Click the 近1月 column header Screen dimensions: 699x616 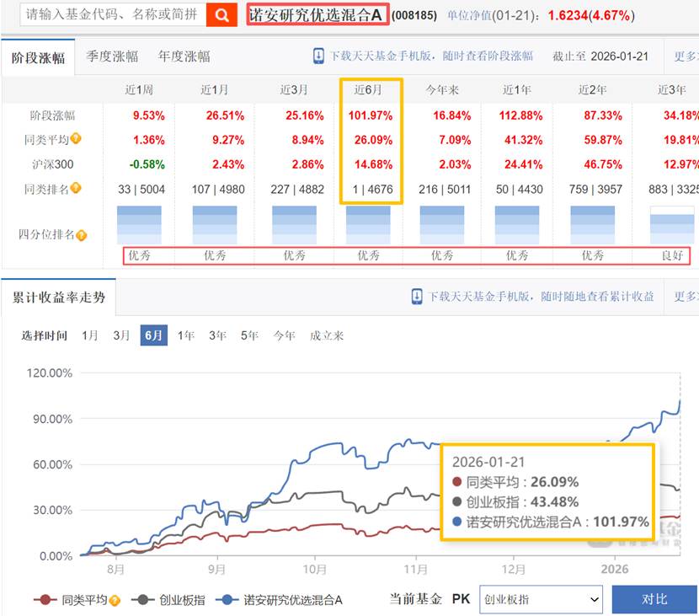coord(215,90)
